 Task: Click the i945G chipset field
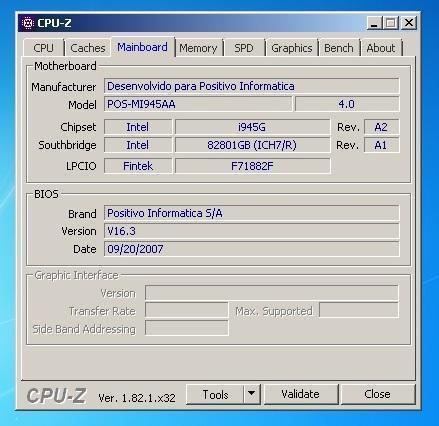click(252, 127)
